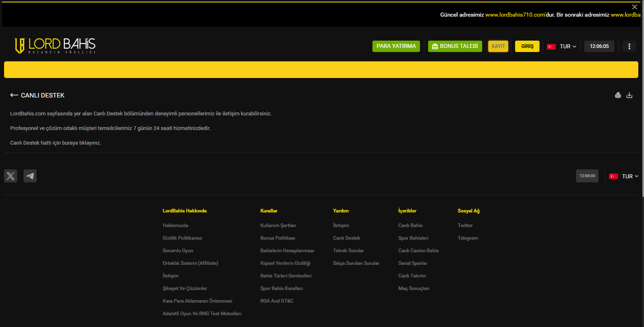644x327 pixels.
Task: Open Şikayet Ve Çözümler link
Action: tap(185, 288)
